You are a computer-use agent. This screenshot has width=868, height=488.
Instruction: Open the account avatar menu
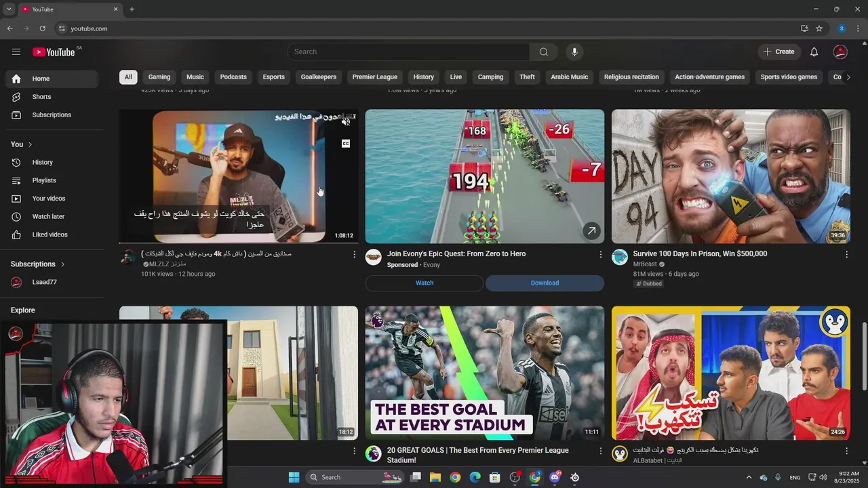840,52
